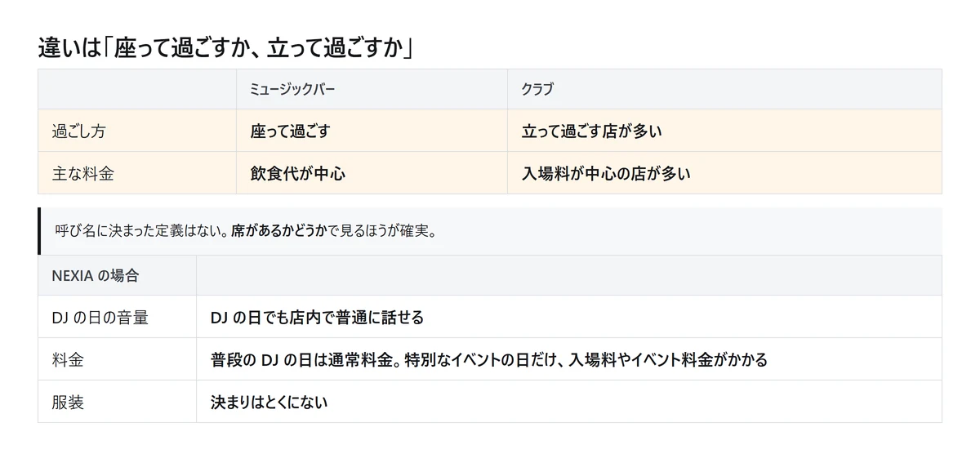Select the ミュージックバー column header
This screenshot has width=980, height=454.
tap(372, 89)
